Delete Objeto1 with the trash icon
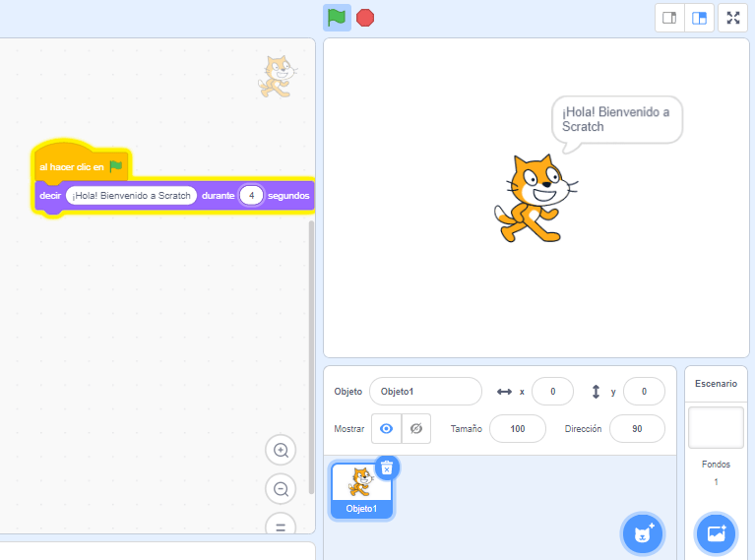755x560 pixels. point(387,467)
